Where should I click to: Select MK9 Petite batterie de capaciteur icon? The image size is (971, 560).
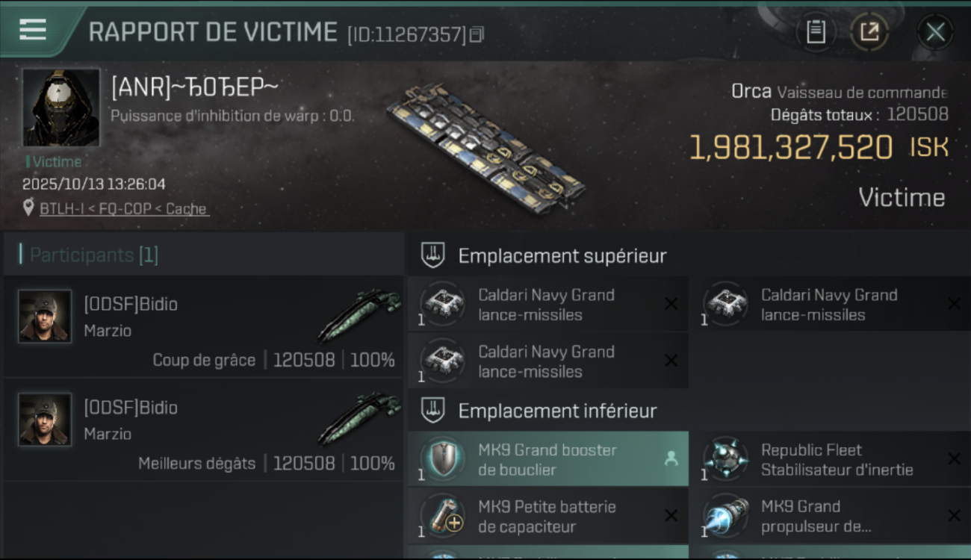[x=444, y=515]
